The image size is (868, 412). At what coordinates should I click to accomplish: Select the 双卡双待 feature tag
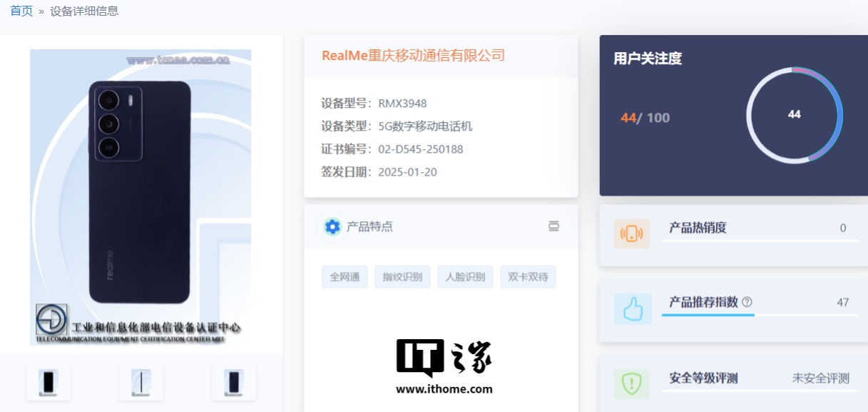528,277
